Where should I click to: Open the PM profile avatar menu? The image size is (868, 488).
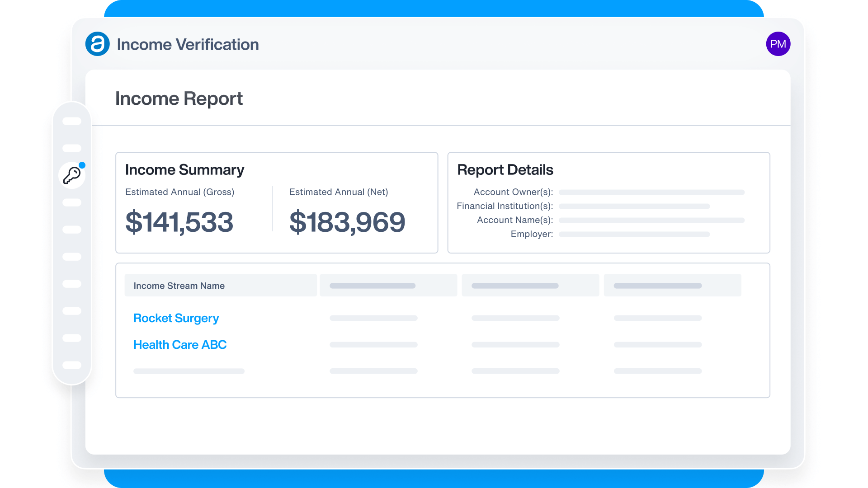click(x=778, y=44)
